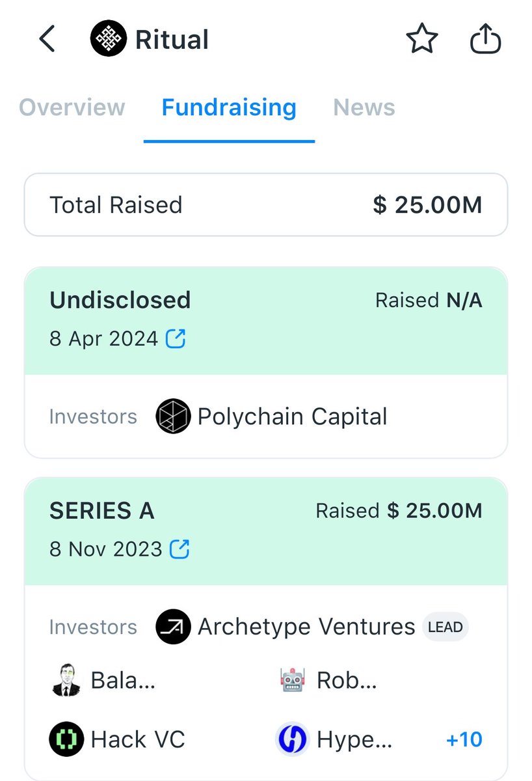Tap the Archetype Ventures logo
The height and width of the screenshot is (781, 532).
point(173,627)
